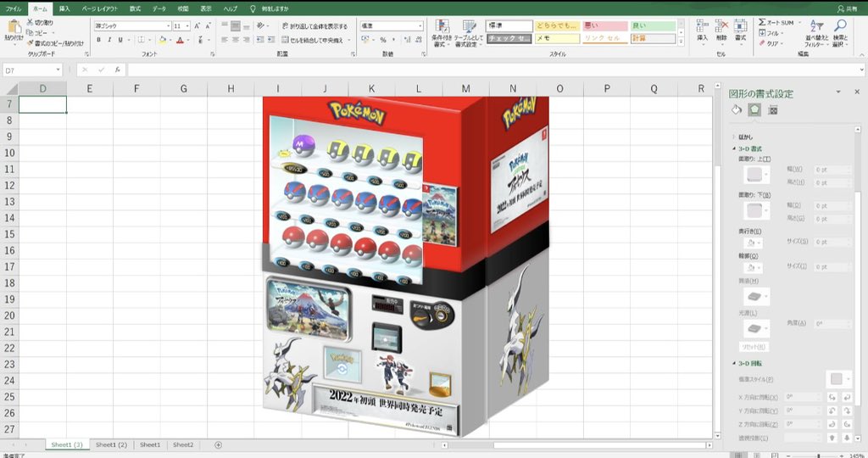Center text horizontally
The width and height of the screenshot is (868, 458).
point(236,40)
